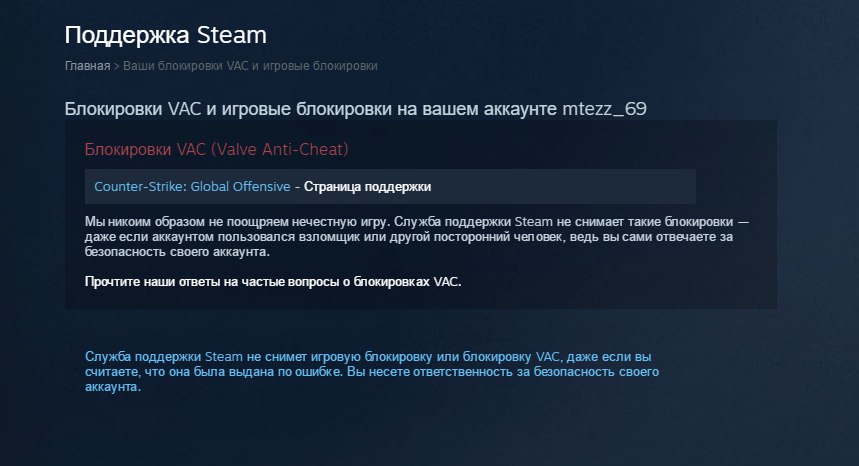This screenshot has width=859, height=466.
Task: Click the word Поддержка in the page title
Action: pos(127,36)
